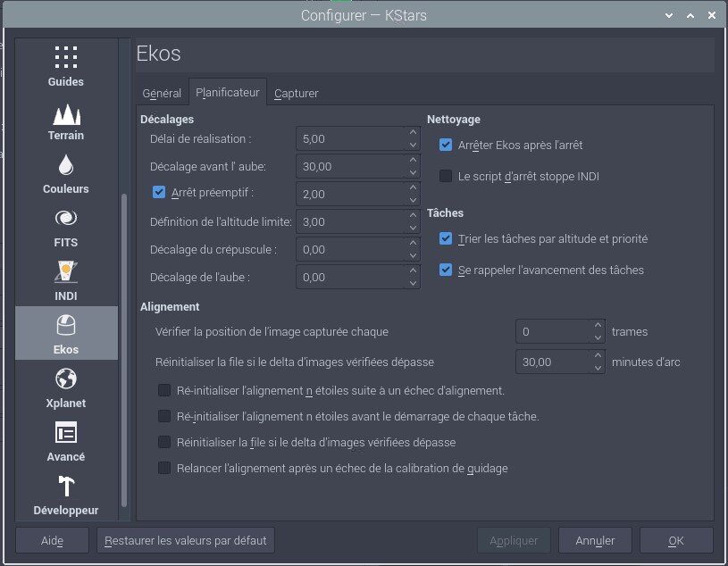Close the Configurer KStars dialog
The height and width of the screenshot is (566, 728).
click(712, 15)
